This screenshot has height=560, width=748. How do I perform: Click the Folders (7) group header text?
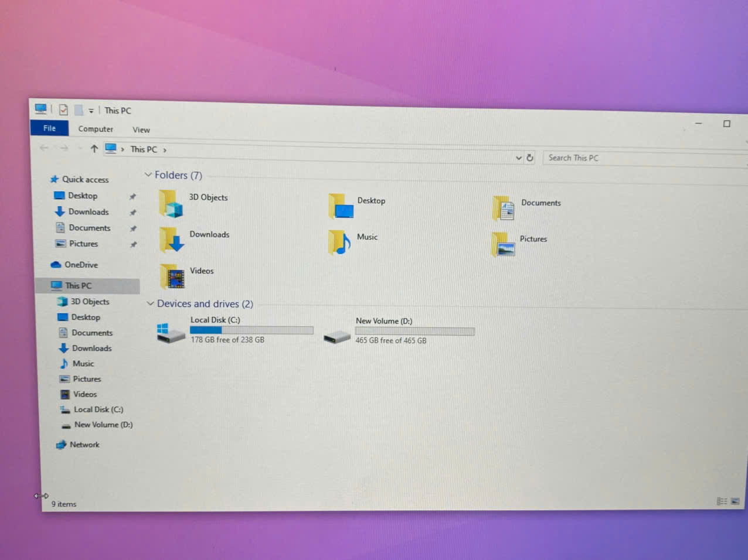coord(178,175)
